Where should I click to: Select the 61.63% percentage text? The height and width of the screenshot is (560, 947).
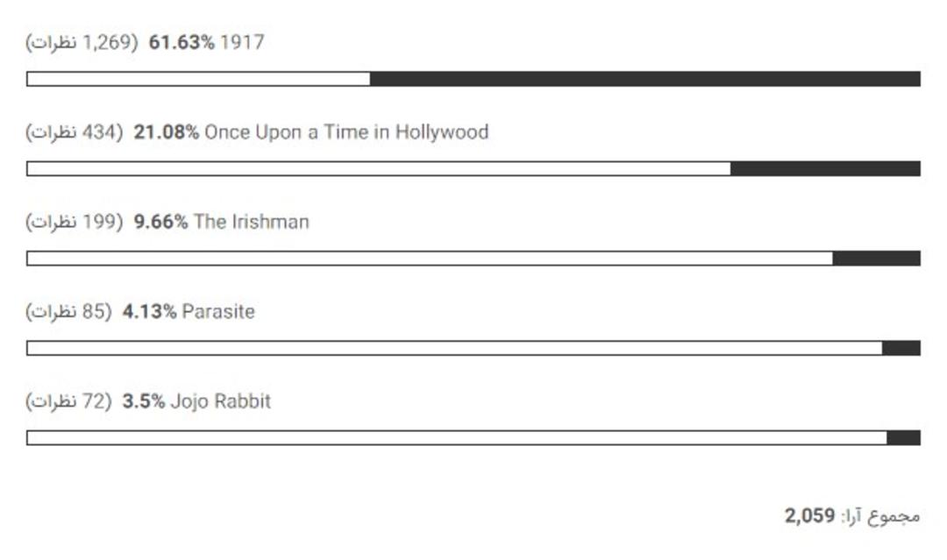point(182,42)
